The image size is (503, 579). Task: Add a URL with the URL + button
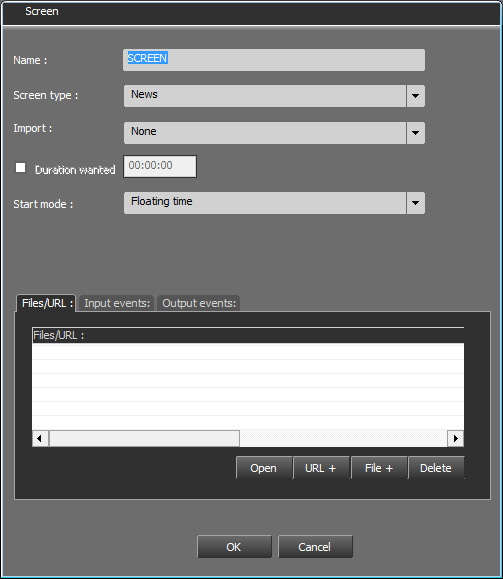321,468
